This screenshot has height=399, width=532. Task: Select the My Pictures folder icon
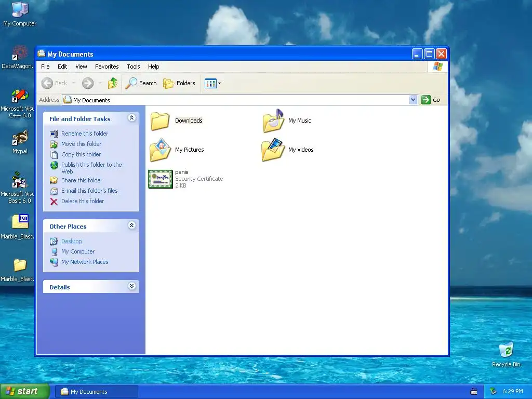(x=160, y=150)
